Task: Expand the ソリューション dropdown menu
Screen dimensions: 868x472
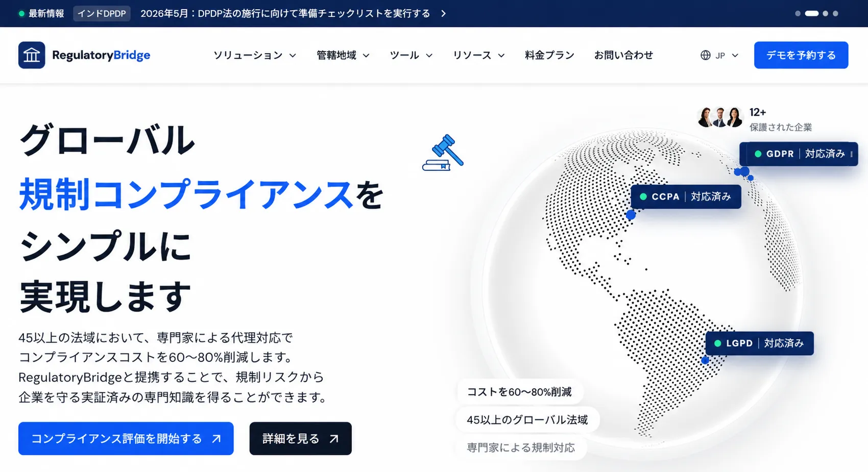Action: tap(254, 55)
